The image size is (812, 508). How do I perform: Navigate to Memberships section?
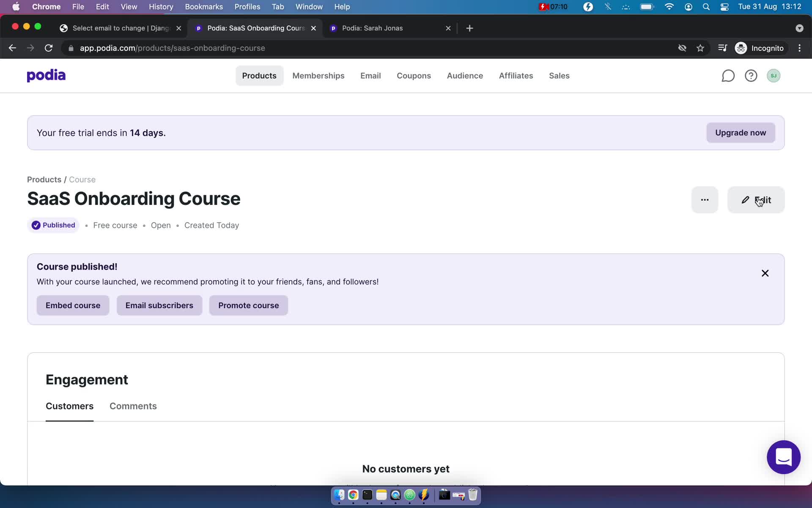(x=318, y=75)
